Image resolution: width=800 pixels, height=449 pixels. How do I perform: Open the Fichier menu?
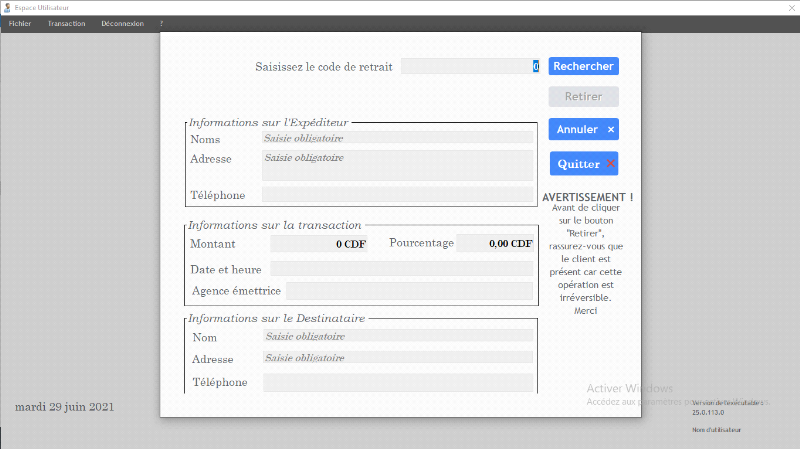pos(20,23)
